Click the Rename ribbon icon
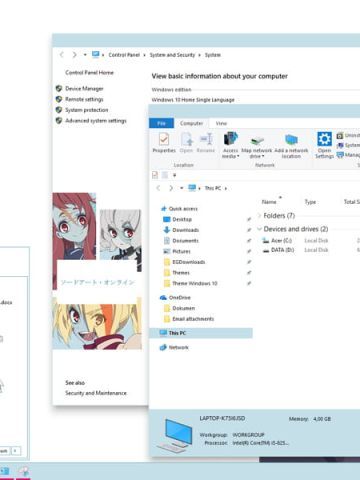Image resolution: width=360 pixels, height=480 pixels. click(206, 139)
